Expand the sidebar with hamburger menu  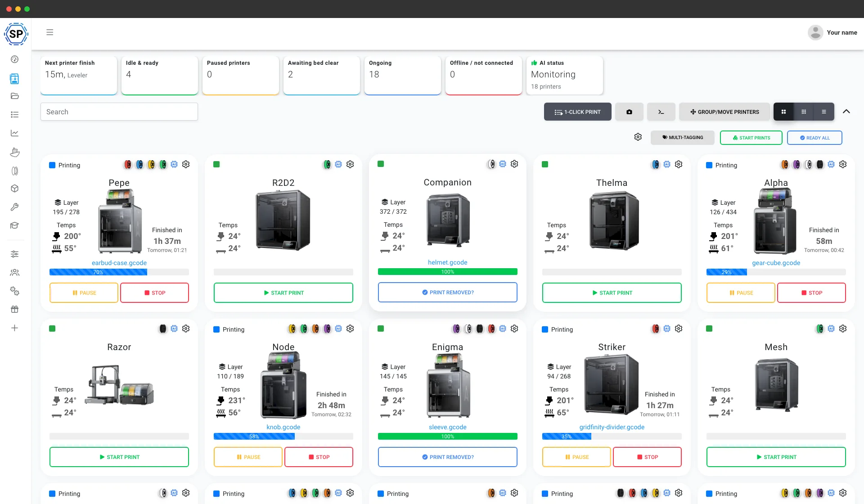point(50,32)
